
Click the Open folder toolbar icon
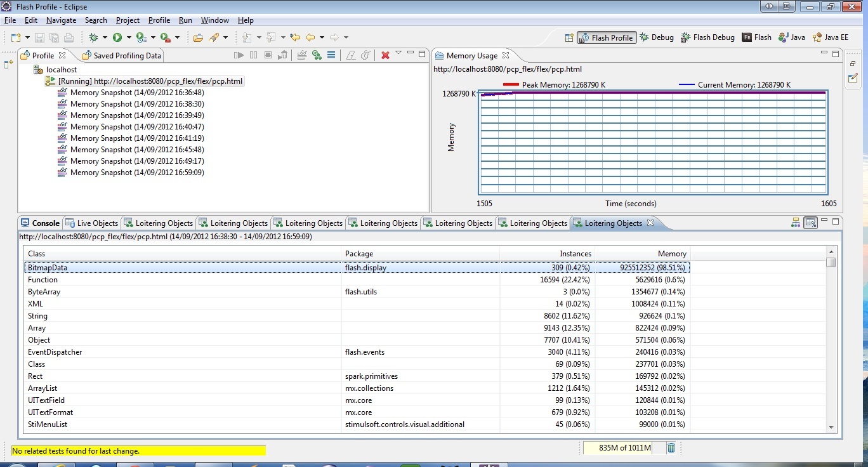point(198,37)
